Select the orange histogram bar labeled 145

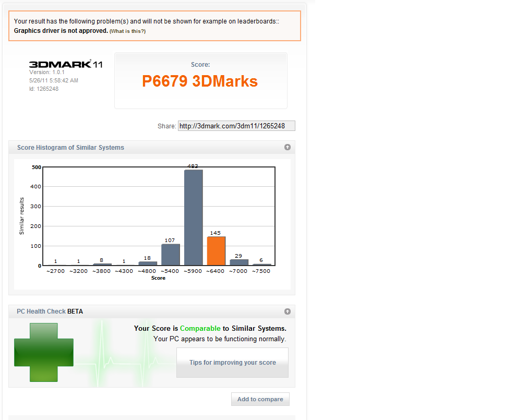[x=216, y=251]
